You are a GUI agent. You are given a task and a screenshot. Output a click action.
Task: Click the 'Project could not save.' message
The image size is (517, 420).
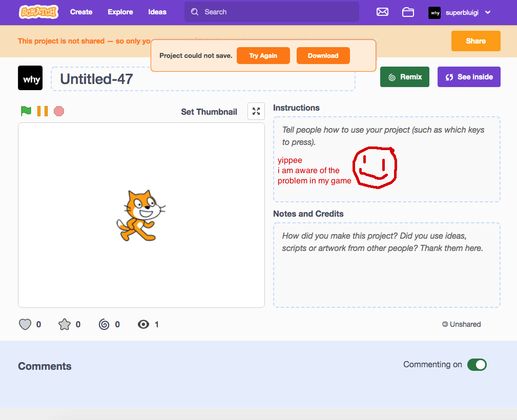(196, 56)
